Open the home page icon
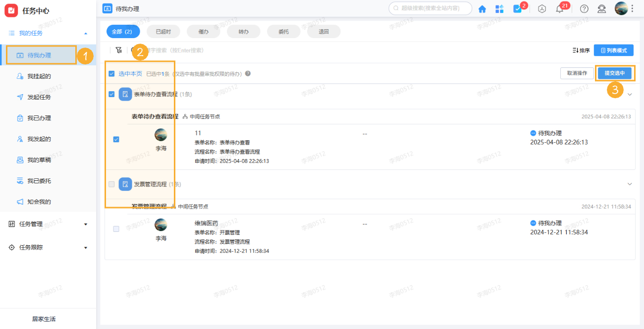 (482, 8)
